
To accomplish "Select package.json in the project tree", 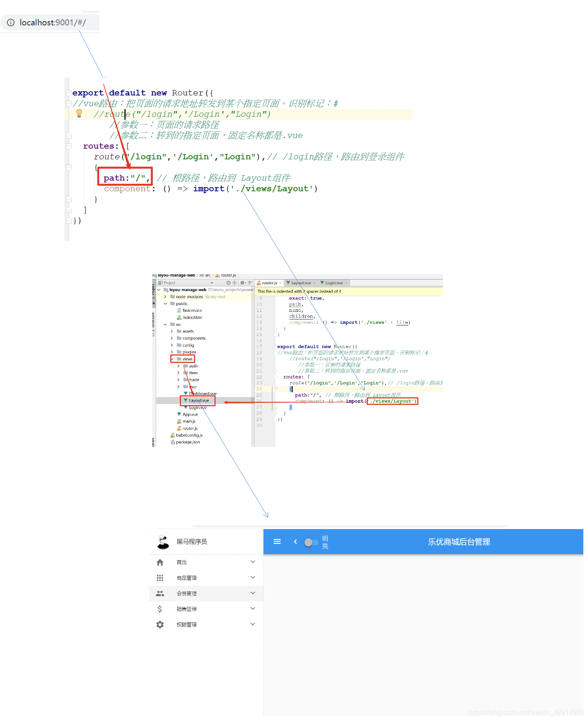I will 185,442.
